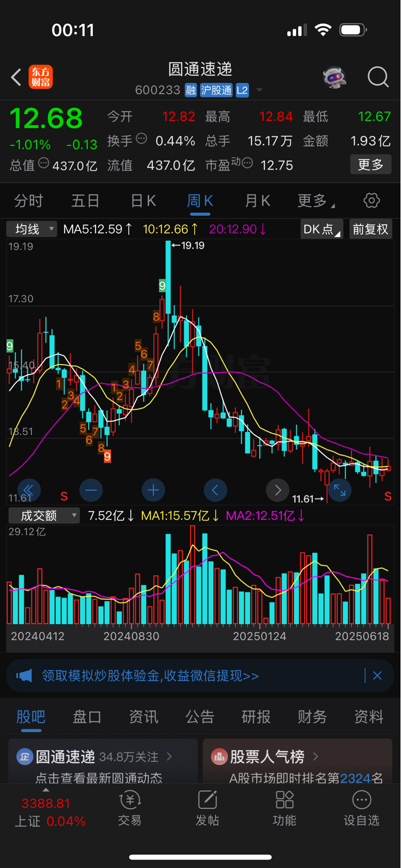Tap the info icon beside 市盈动
Image resolution: width=401 pixels, height=868 pixels.
pos(248,163)
